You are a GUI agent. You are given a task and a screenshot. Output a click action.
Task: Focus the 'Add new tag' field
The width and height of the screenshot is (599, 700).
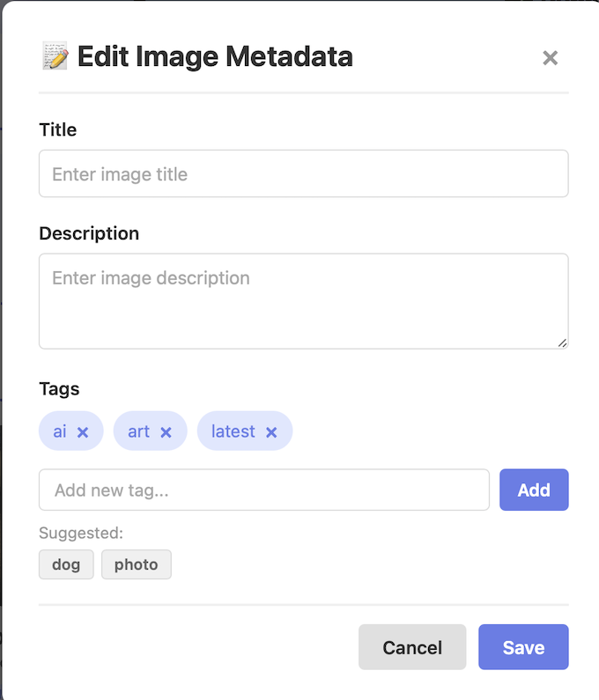click(x=263, y=490)
